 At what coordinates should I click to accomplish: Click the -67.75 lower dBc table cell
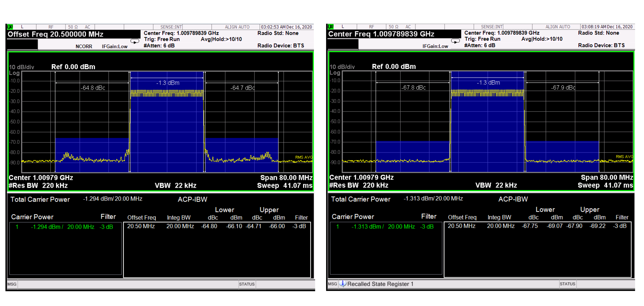pyautogui.click(x=530, y=226)
